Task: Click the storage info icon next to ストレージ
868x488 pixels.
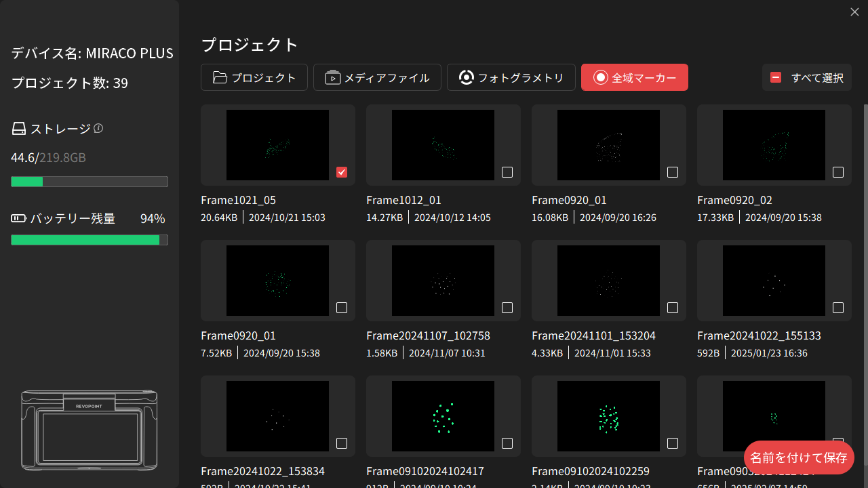Action: tap(98, 128)
